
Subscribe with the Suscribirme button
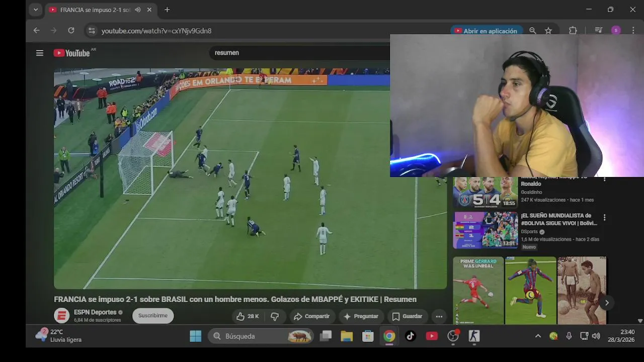[x=153, y=316]
